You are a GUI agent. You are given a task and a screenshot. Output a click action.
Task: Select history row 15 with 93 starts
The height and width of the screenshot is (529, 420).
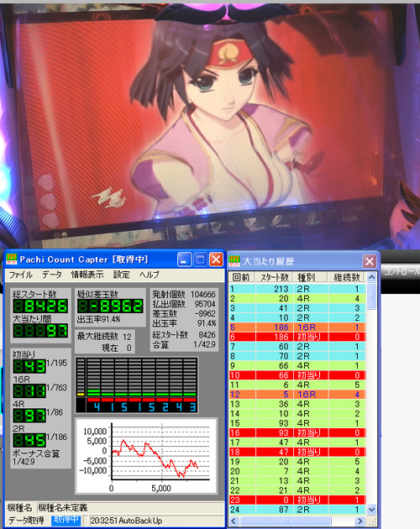tap(297, 423)
